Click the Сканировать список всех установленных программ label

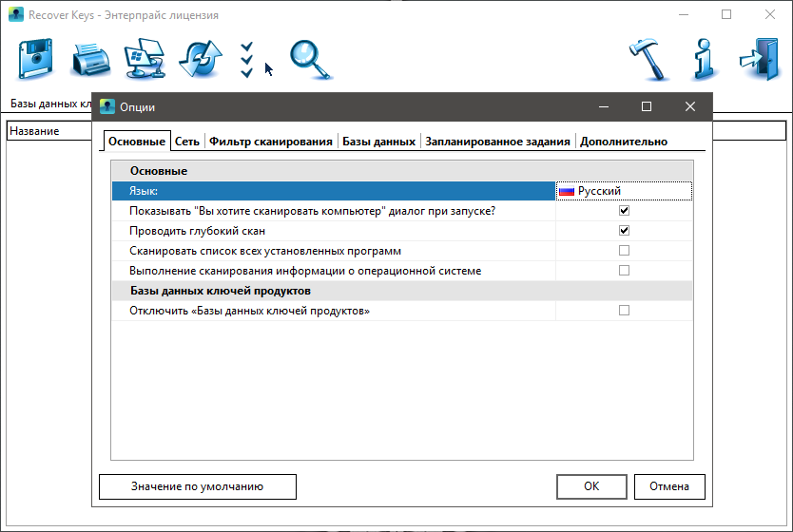(265, 251)
